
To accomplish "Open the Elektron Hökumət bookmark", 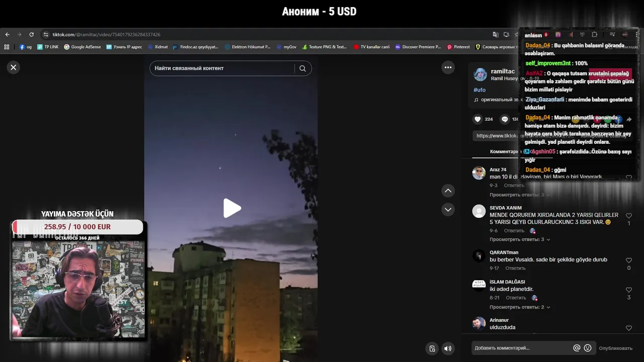I will click(248, 47).
